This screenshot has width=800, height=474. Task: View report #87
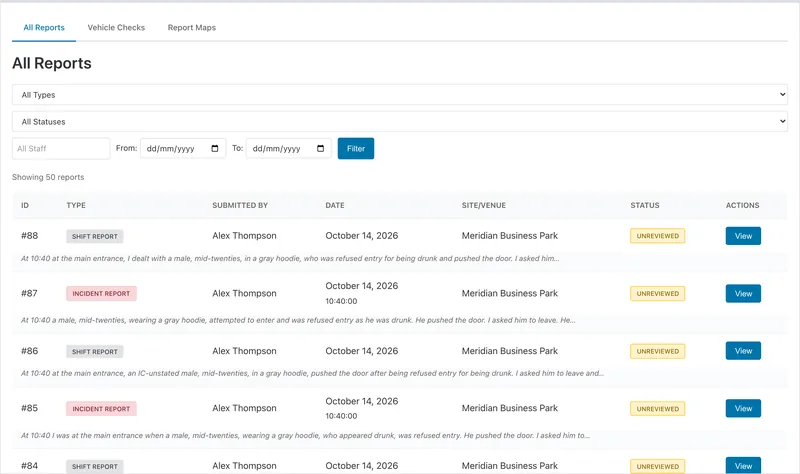click(743, 293)
